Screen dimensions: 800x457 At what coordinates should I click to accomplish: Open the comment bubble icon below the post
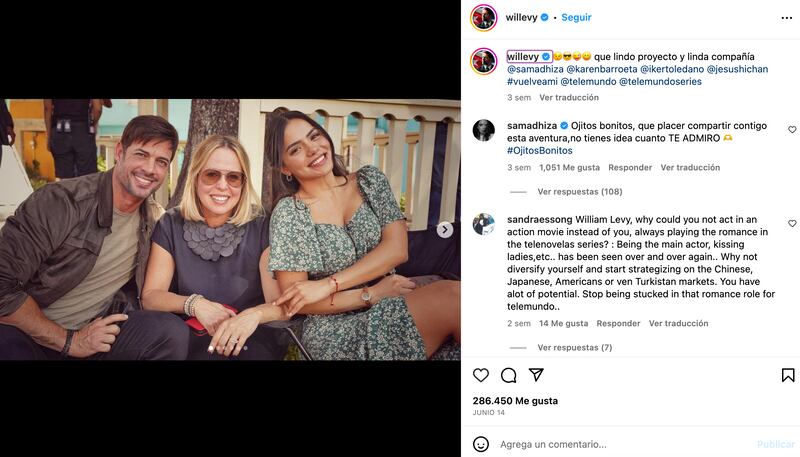tap(508, 375)
